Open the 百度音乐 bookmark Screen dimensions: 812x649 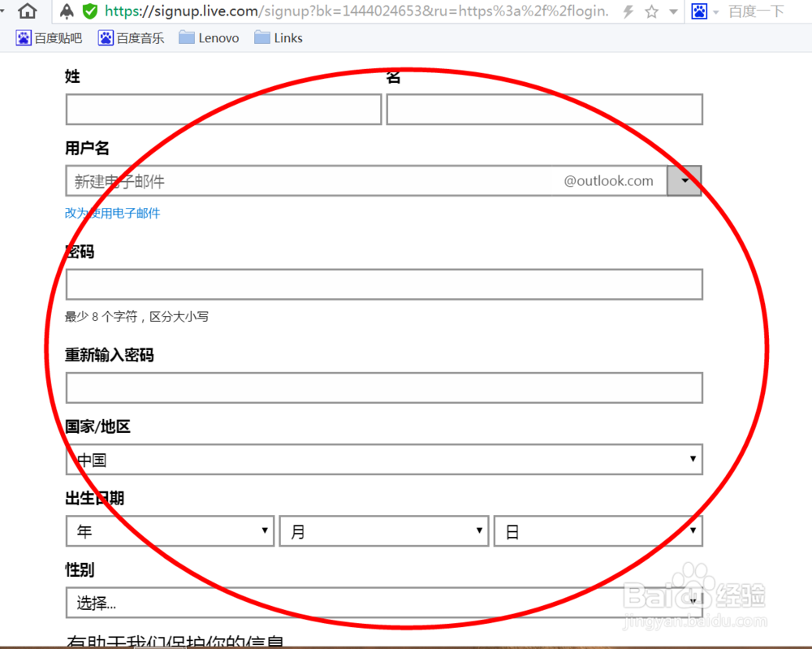131,37
